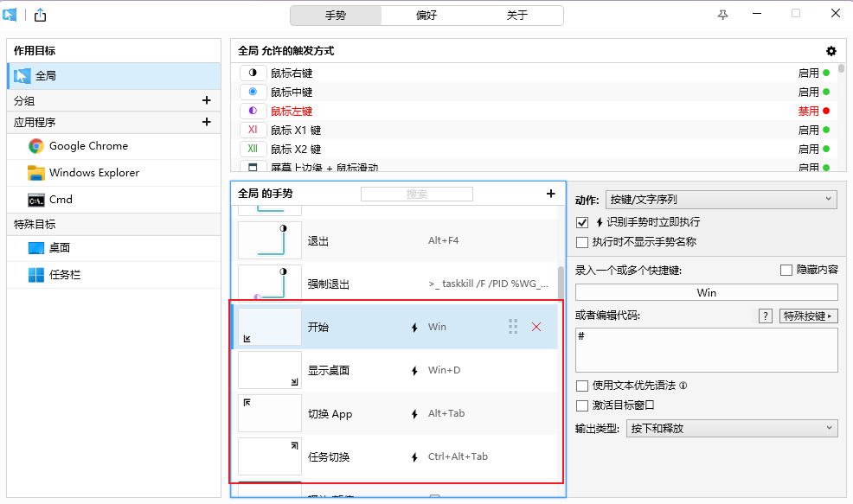The height and width of the screenshot is (504, 853).
Task: Select 桌面 special target
Action: click(x=113, y=248)
